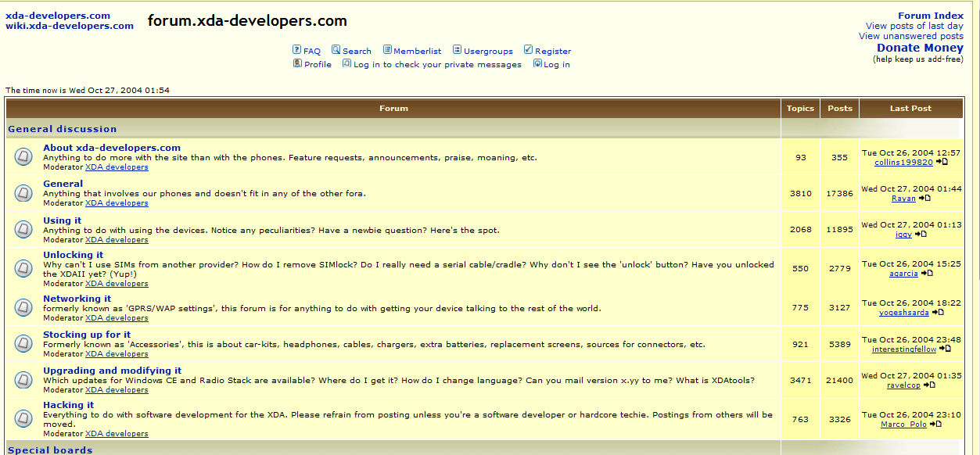View user yogeshsarda profile

click(x=904, y=313)
